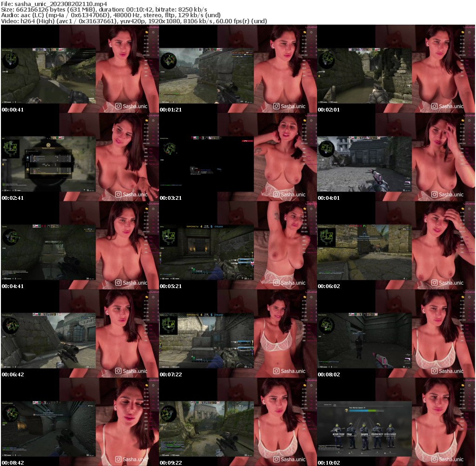Click the Instagram icon in the 00:10:02 frame

point(435,459)
